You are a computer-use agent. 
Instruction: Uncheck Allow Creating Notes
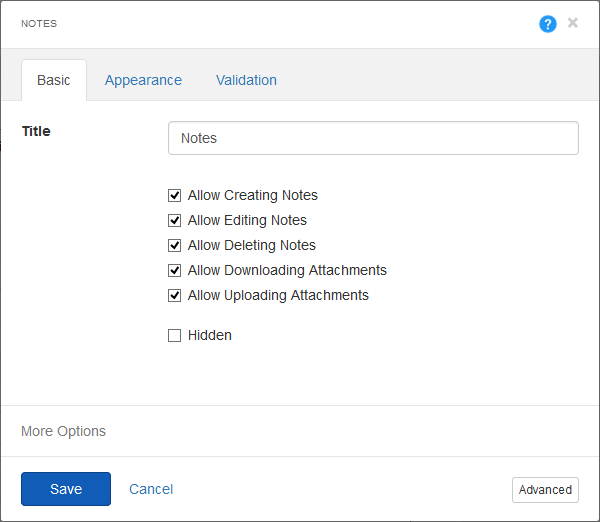[x=174, y=196]
